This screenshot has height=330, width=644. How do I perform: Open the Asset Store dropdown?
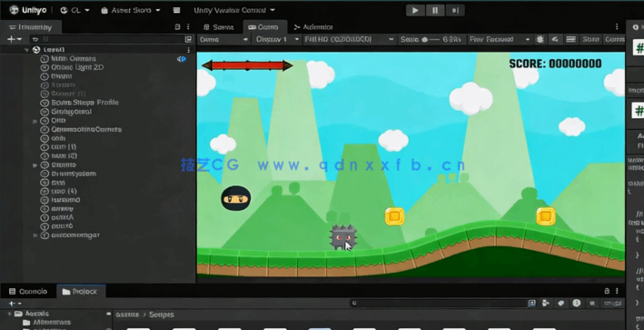coord(131,10)
